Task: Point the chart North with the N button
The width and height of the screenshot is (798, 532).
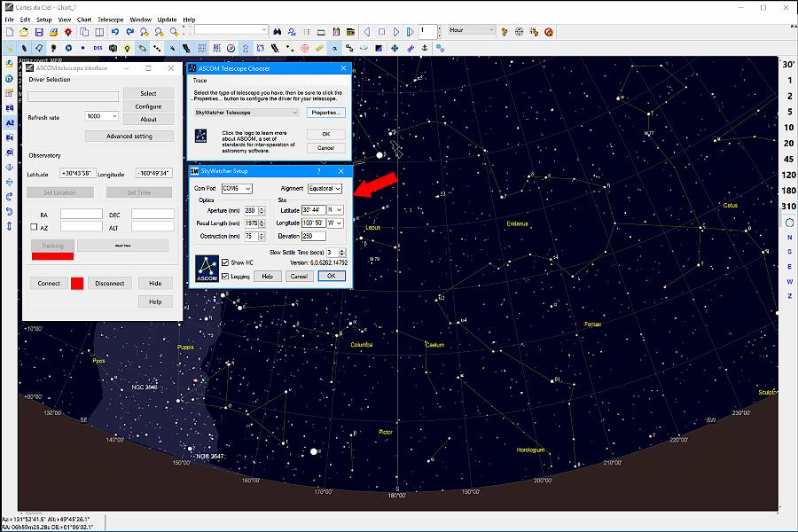Action: (789, 238)
